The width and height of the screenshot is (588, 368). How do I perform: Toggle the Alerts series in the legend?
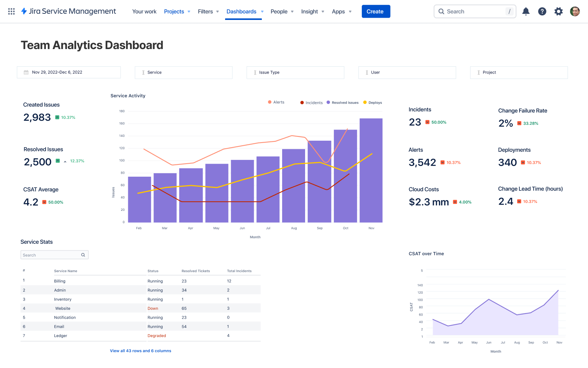coord(276,102)
